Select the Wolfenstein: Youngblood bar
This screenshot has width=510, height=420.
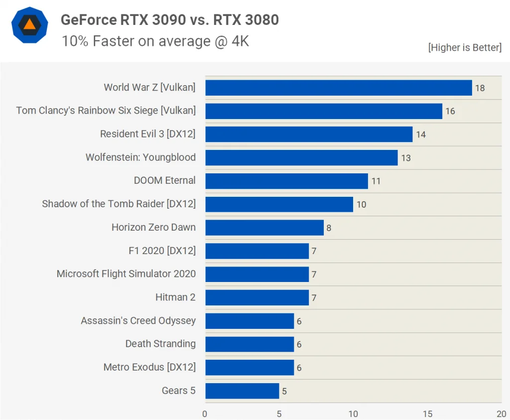301,158
